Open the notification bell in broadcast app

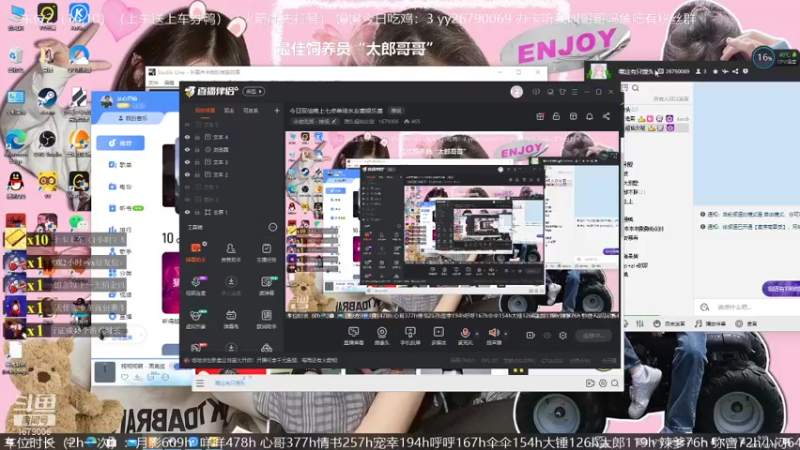click(589, 116)
